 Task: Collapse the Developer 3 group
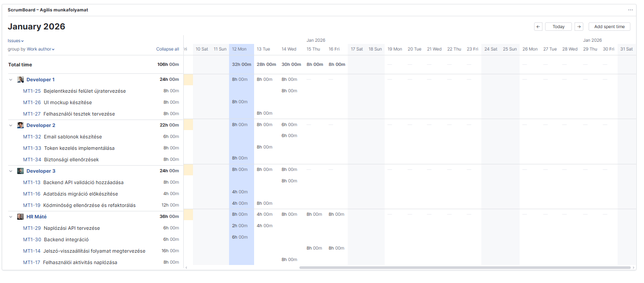11,171
